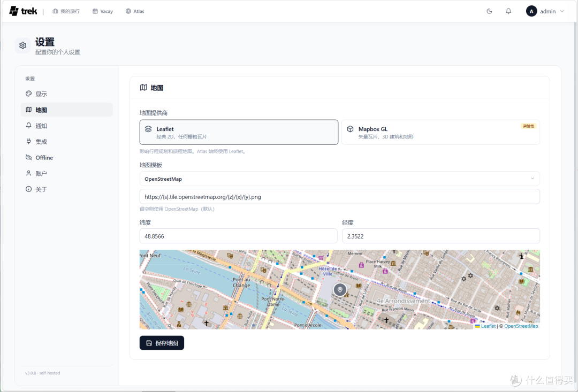The width and height of the screenshot is (578, 392).
Task: Click the trek logo
Action: pyautogui.click(x=23, y=11)
